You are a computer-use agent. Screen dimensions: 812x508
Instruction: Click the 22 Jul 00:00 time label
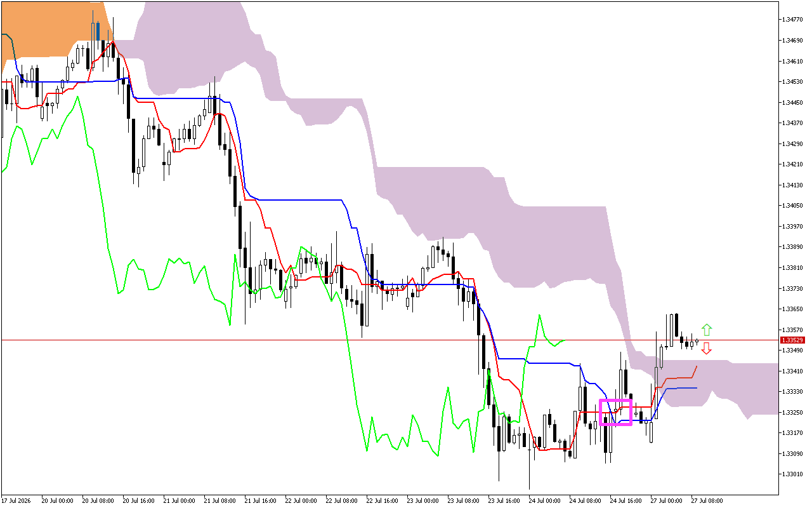pyautogui.click(x=300, y=501)
